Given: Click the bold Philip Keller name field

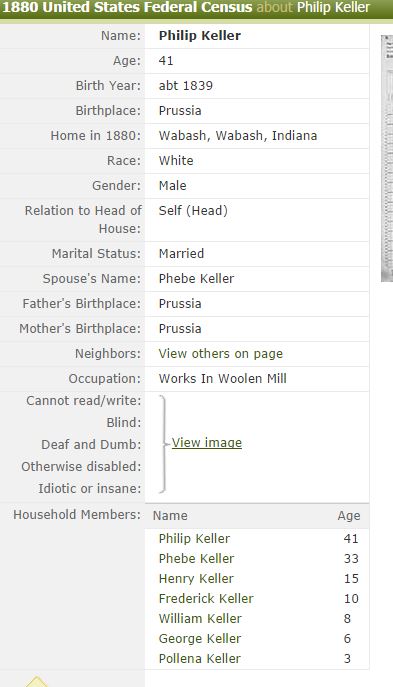Looking at the screenshot, I should click(199, 35).
